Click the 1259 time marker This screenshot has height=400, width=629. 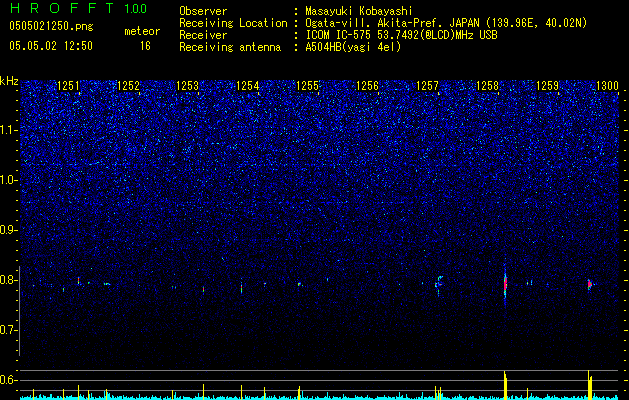coord(547,86)
